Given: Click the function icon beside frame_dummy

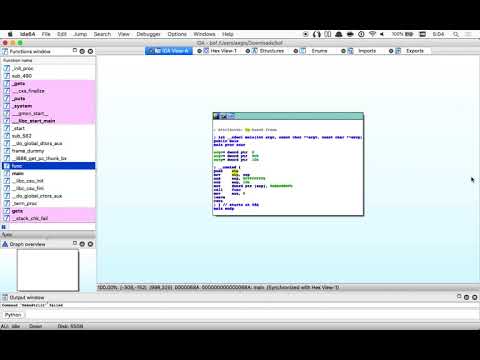Looking at the screenshot, I should [x=6, y=151].
